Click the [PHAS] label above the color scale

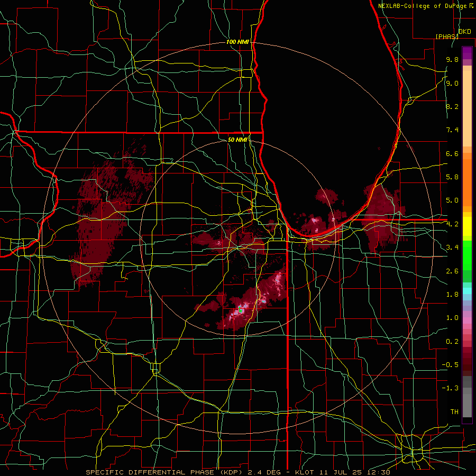447,36
